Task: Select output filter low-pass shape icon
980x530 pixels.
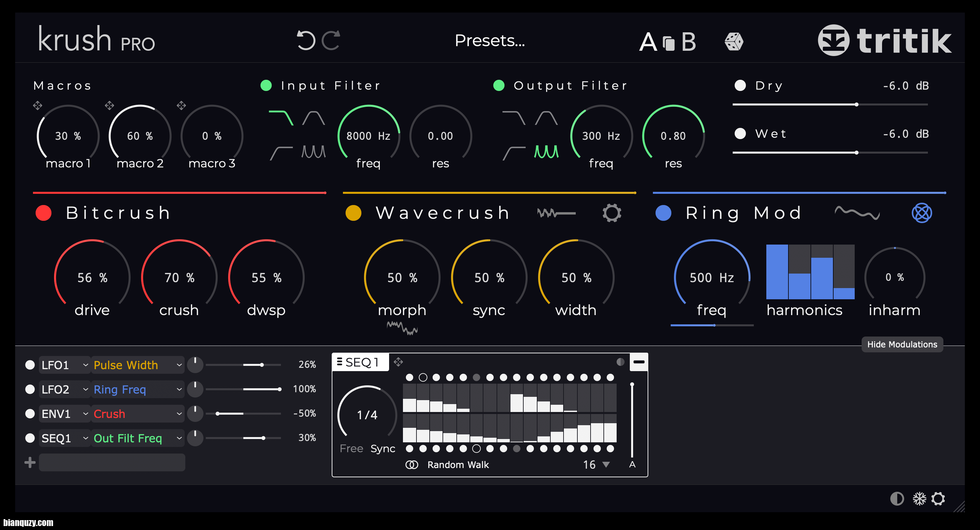Action: point(514,117)
